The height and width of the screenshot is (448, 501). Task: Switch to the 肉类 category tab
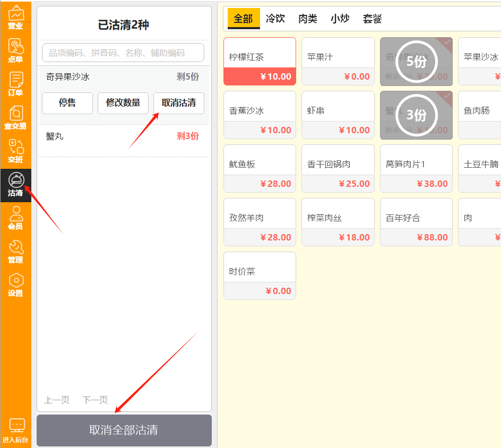(308, 19)
